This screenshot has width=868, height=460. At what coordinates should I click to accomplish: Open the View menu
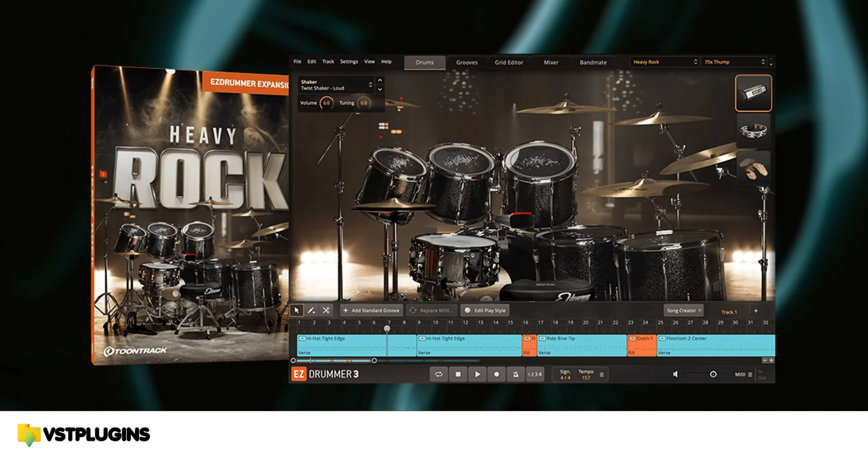369,62
